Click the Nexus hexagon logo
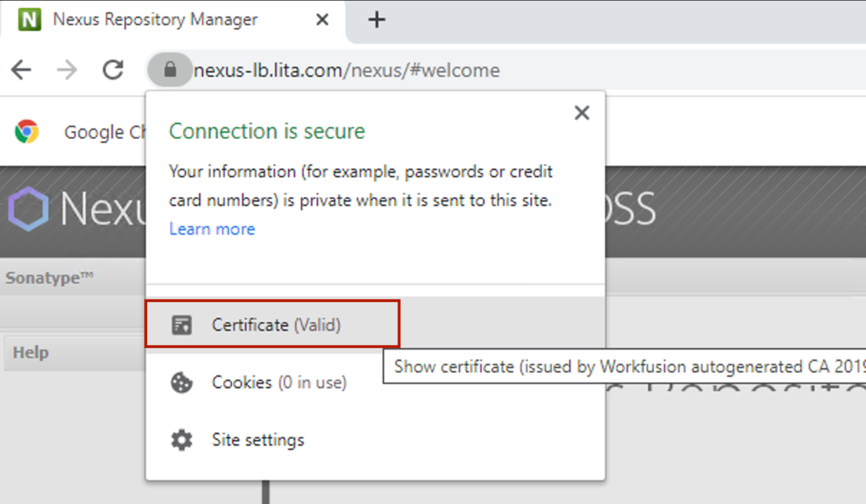866x504 pixels. point(28,209)
